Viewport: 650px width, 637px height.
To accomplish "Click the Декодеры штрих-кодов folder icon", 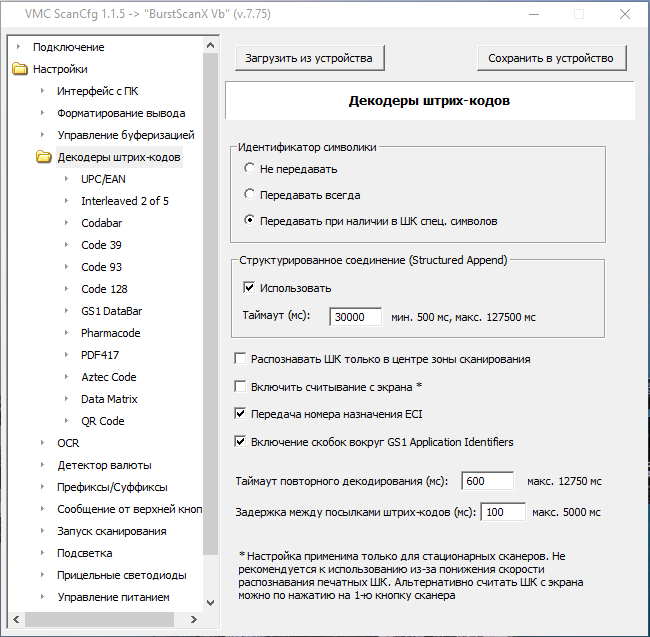I will pos(43,157).
